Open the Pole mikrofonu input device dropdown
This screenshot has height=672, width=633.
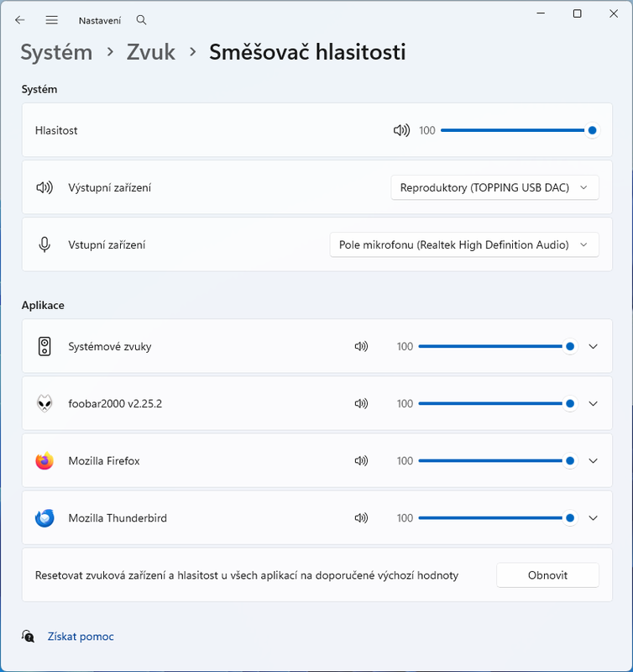click(464, 244)
